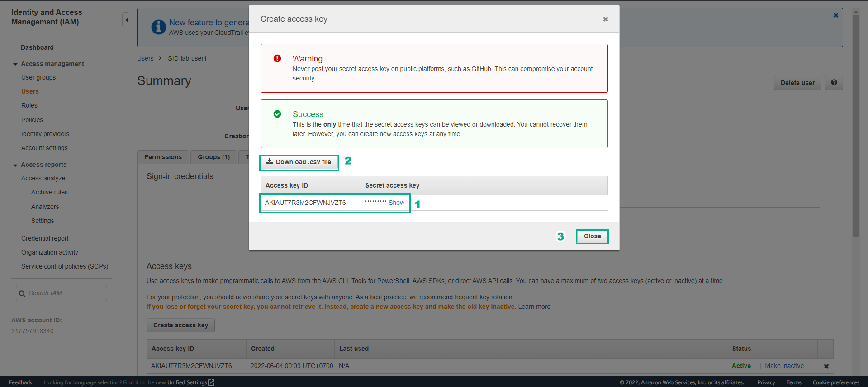Open Unified Settings via external link icon
868x387 pixels.
pos(211,382)
